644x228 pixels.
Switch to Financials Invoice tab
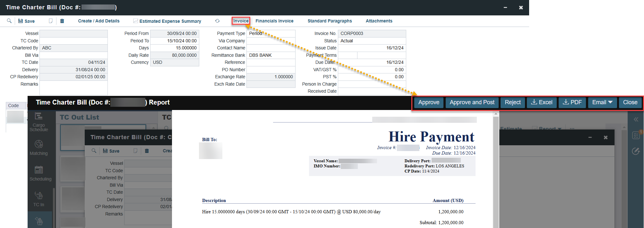click(x=274, y=21)
